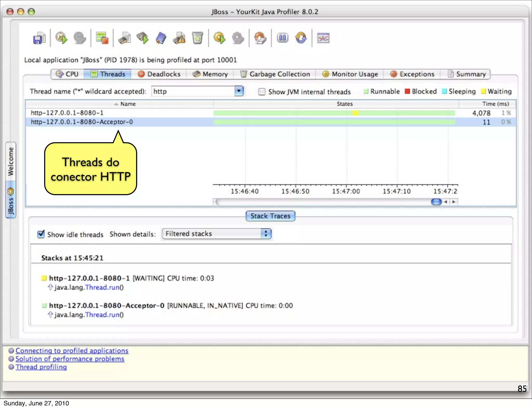The image size is (532, 409).
Task: Click the Stack Traces button
Action: [x=270, y=216]
